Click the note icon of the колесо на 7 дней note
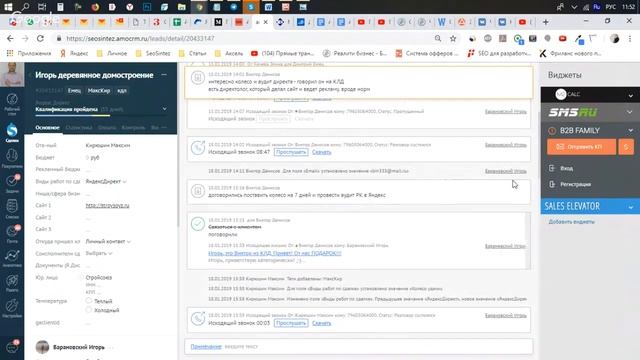 pos(198,191)
